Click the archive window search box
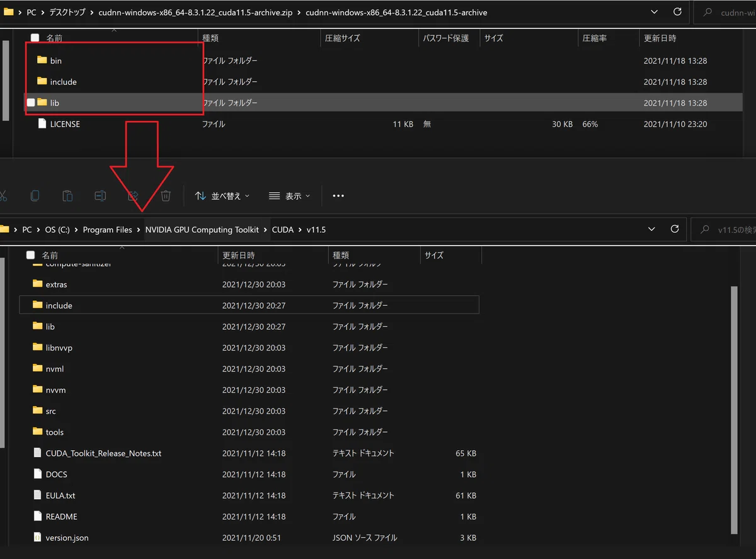 [724, 12]
